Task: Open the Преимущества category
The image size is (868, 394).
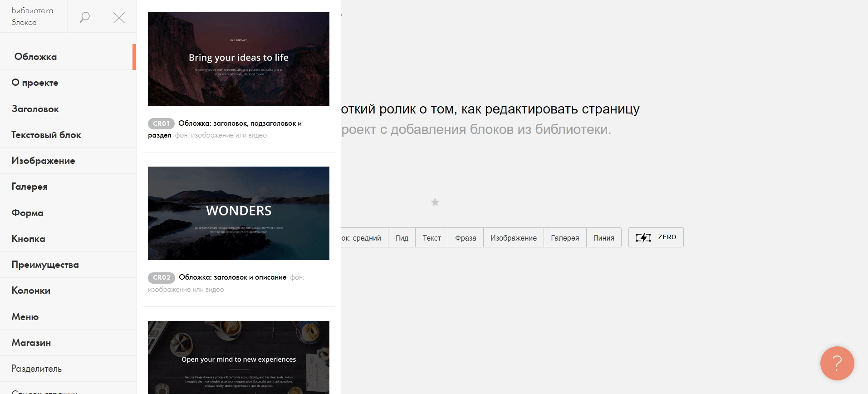Action: pyautogui.click(x=68, y=265)
